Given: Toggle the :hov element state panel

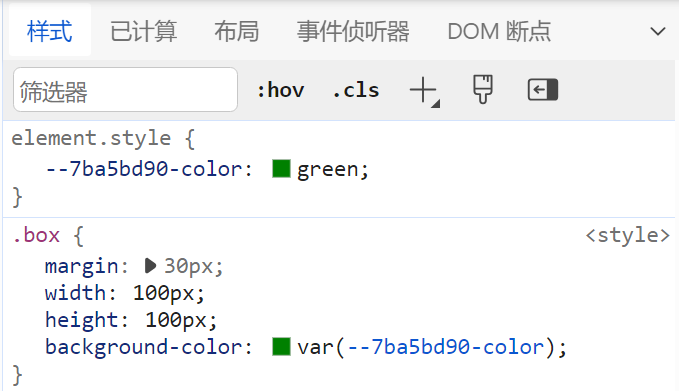Looking at the screenshot, I should [x=281, y=90].
